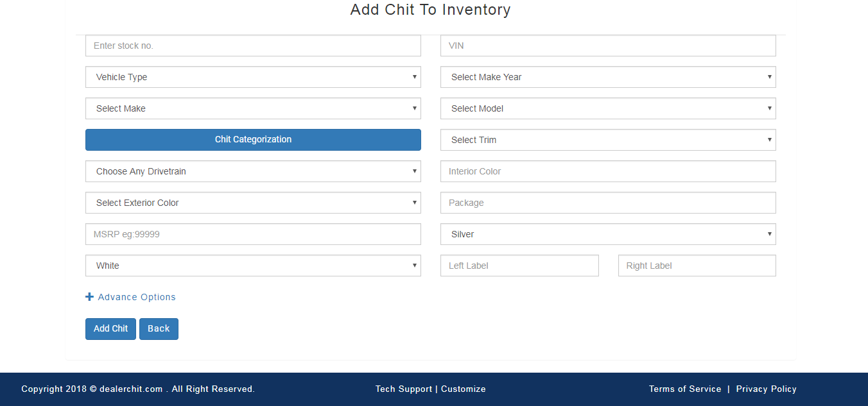Open the Select Make dropdown
Screen dimensions: 868x406
tap(253, 108)
